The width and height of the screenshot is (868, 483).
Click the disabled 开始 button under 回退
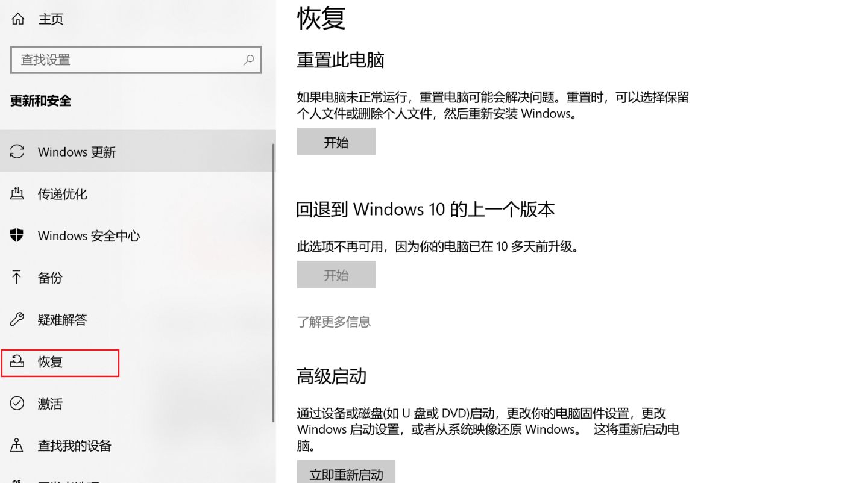[336, 274]
